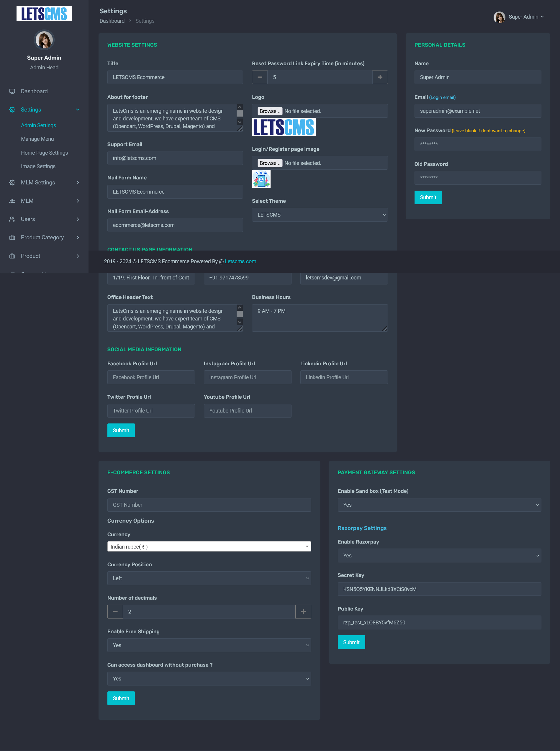Open the Select Theme dropdown
Image resolution: width=560 pixels, height=751 pixels.
tap(320, 215)
